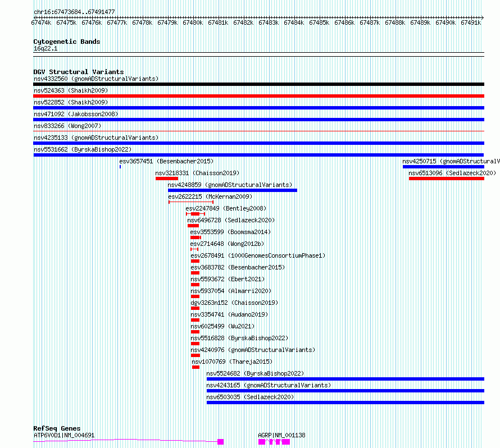500x448 pixels.
Task: Click nsv4235133 gnomADStructuralVariants label
Action: point(96,138)
